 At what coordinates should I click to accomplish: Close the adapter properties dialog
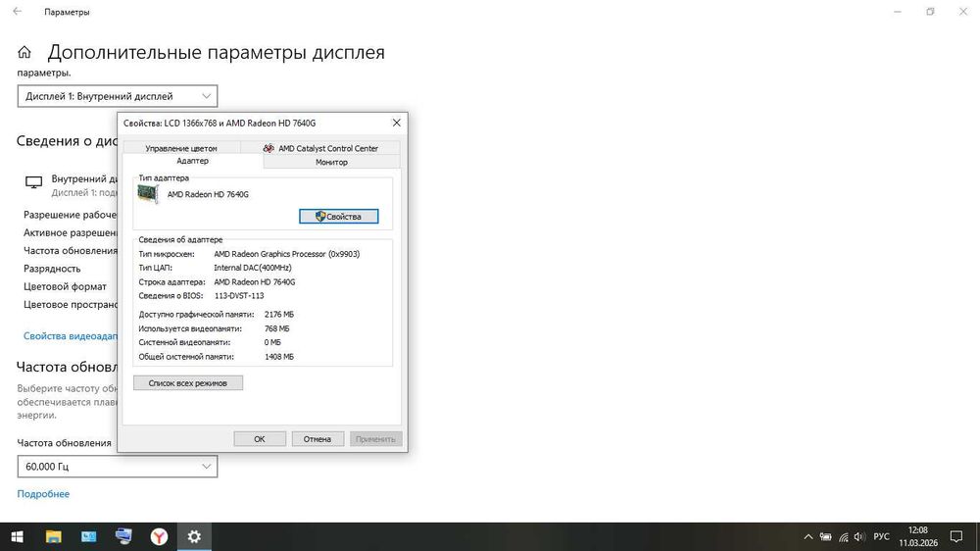(396, 123)
